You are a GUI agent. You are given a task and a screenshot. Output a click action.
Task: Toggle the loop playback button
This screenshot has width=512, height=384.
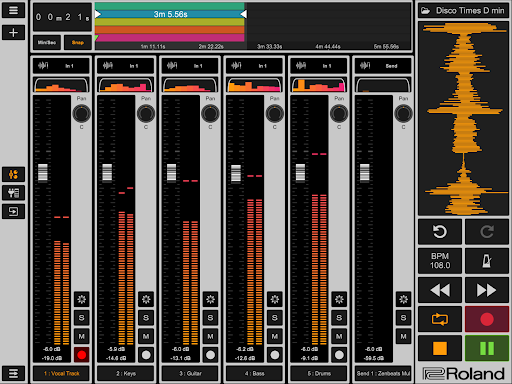point(440,319)
